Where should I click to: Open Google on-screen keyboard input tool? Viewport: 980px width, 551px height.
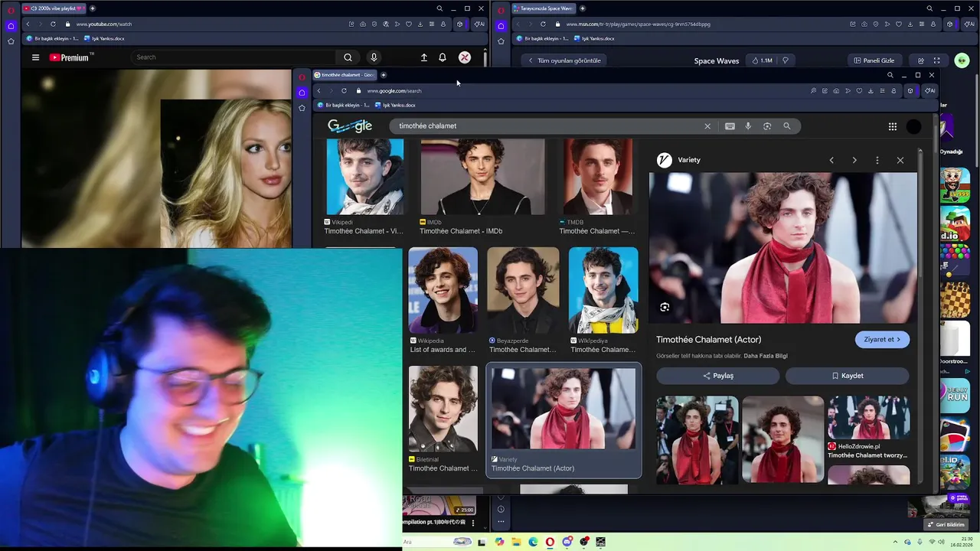coord(730,126)
